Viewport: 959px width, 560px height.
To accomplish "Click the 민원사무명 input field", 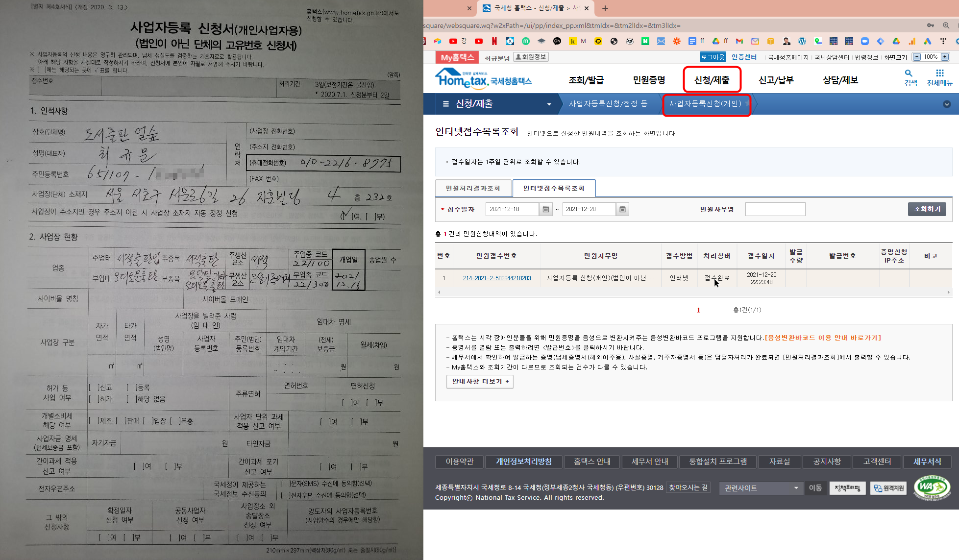I will tap(775, 209).
